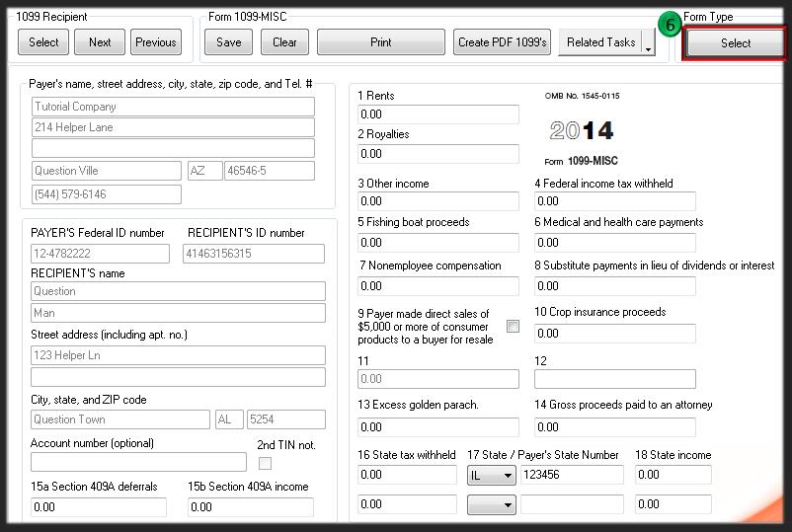Click empty payer address second line field
This screenshot has height=532, width=792.
173,148
